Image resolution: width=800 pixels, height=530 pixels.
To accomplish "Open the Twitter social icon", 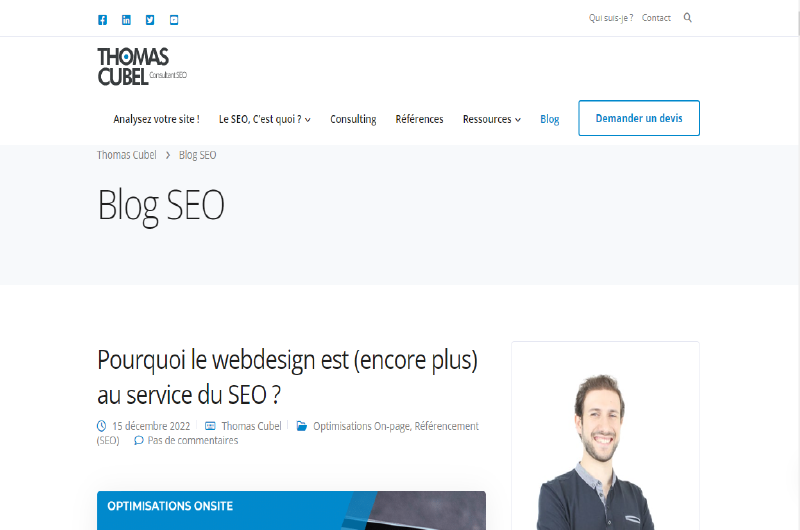I will pyautogui.click(x=150, y=20).
